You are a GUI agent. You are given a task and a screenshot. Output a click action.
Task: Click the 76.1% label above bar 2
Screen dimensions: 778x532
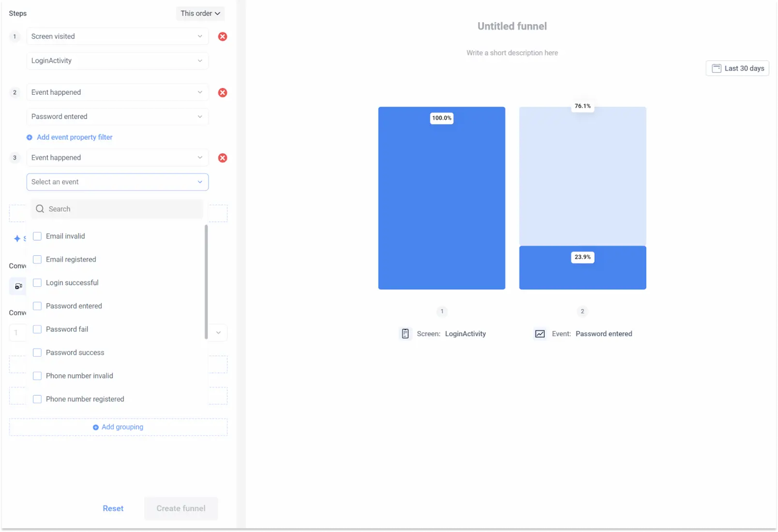[x=583, y=106]
